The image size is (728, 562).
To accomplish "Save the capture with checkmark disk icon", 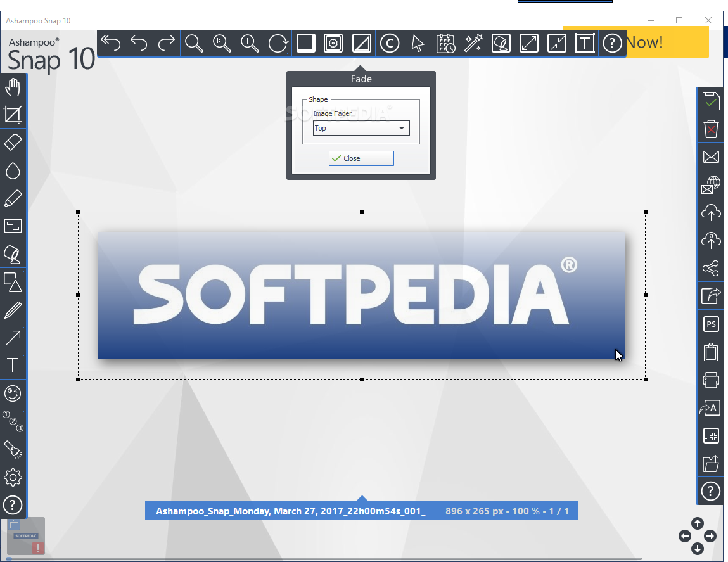I will tap(711, 101).
